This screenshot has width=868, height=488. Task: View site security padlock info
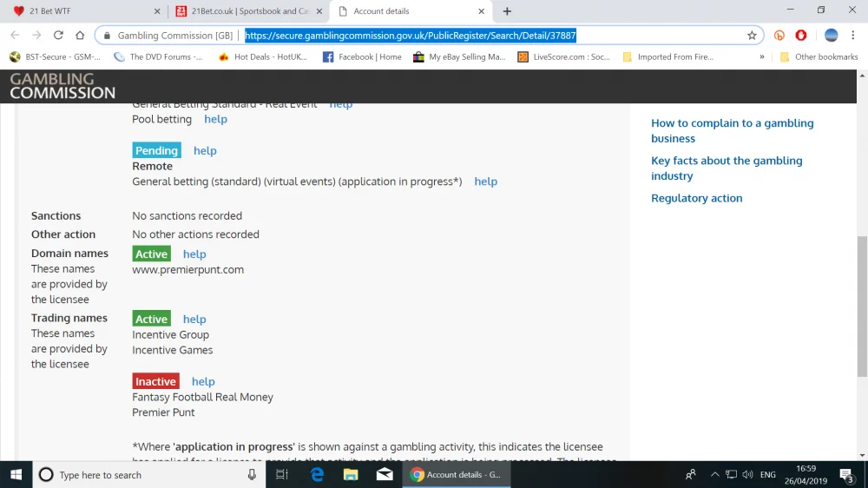point(108,36)
